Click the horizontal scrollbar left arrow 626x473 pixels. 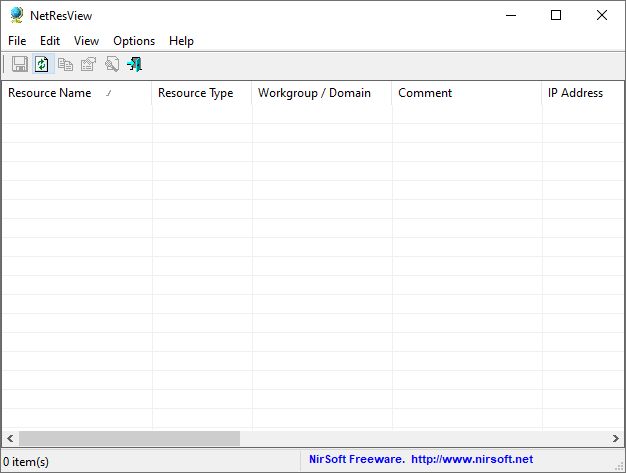pyautogui.click(x=10, y=439)
